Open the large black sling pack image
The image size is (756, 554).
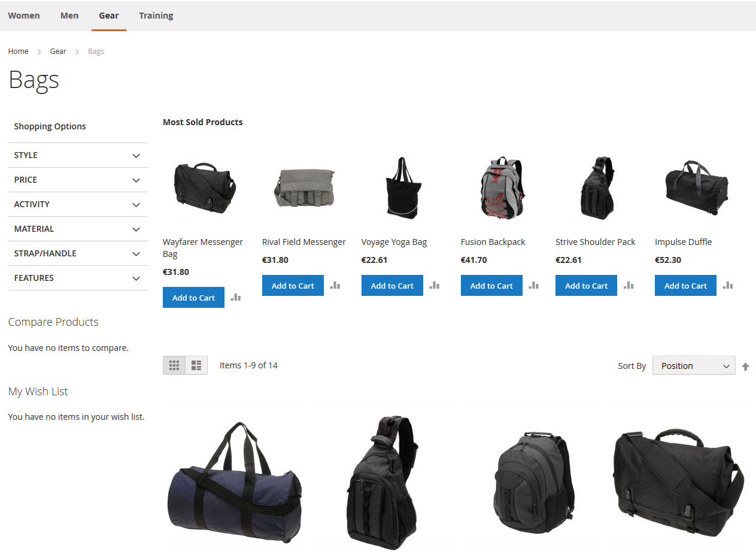[382, 483]
